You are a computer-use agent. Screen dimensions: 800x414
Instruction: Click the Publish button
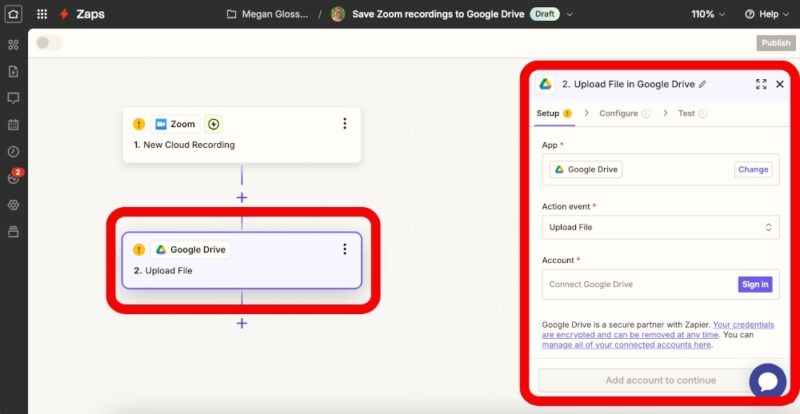point(776,43)
